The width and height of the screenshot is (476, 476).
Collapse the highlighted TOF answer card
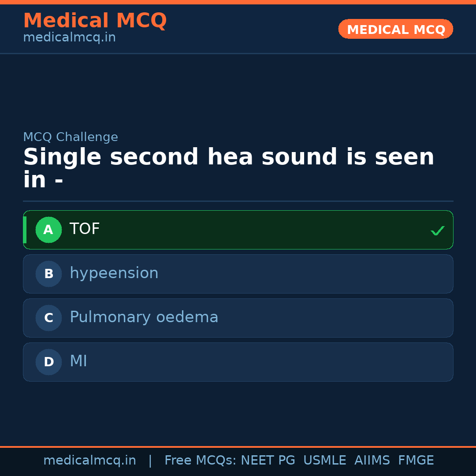238,230
